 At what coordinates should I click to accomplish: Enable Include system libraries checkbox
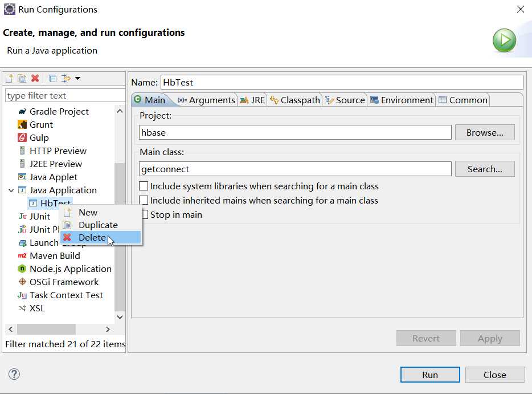[144, 186]
